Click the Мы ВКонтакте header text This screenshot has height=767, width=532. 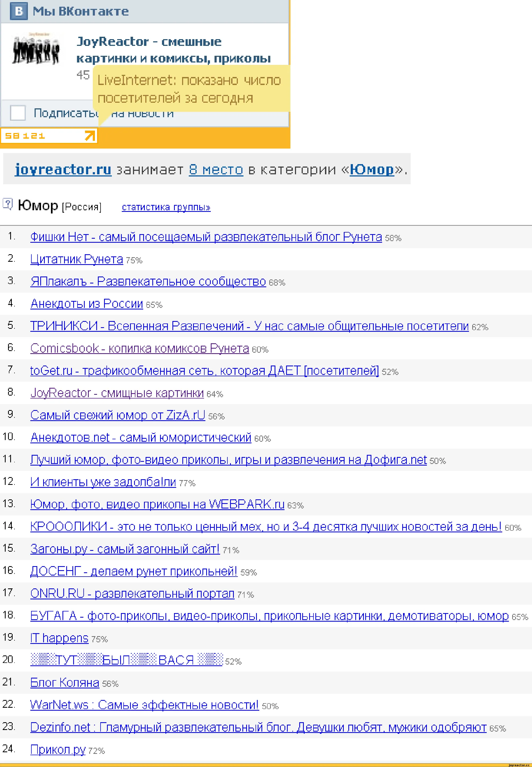[81, 11]
